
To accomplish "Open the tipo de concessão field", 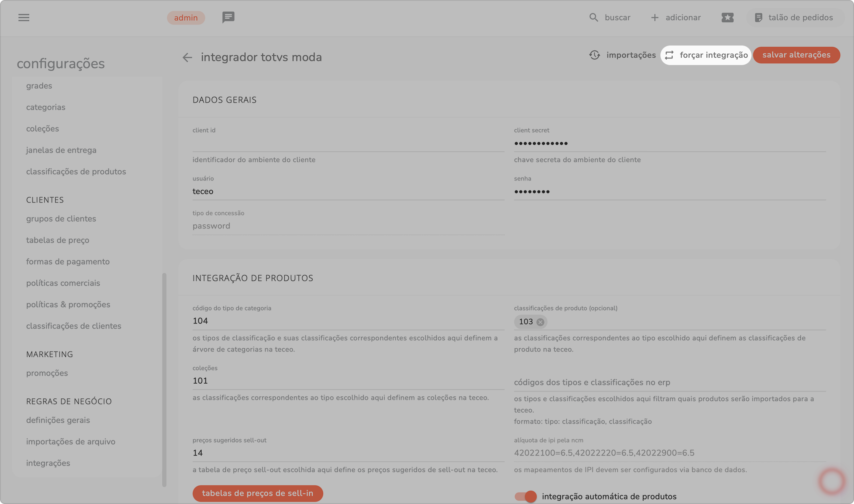I will tap(348, 226).
